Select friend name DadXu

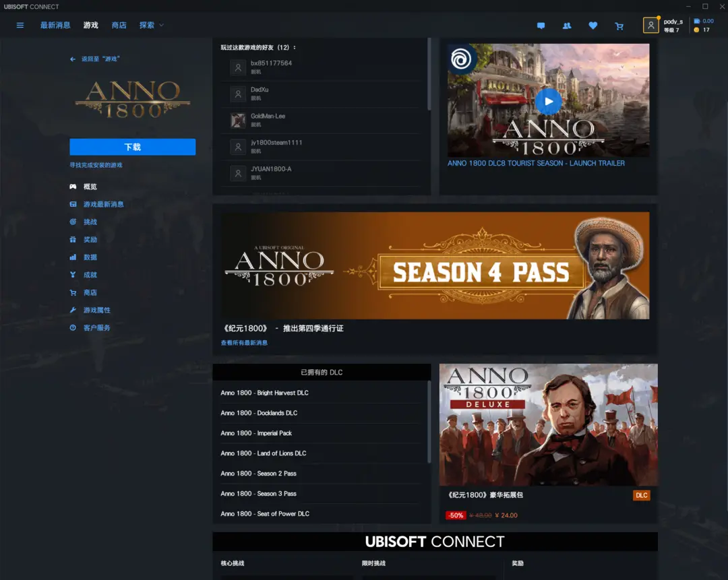260,90
